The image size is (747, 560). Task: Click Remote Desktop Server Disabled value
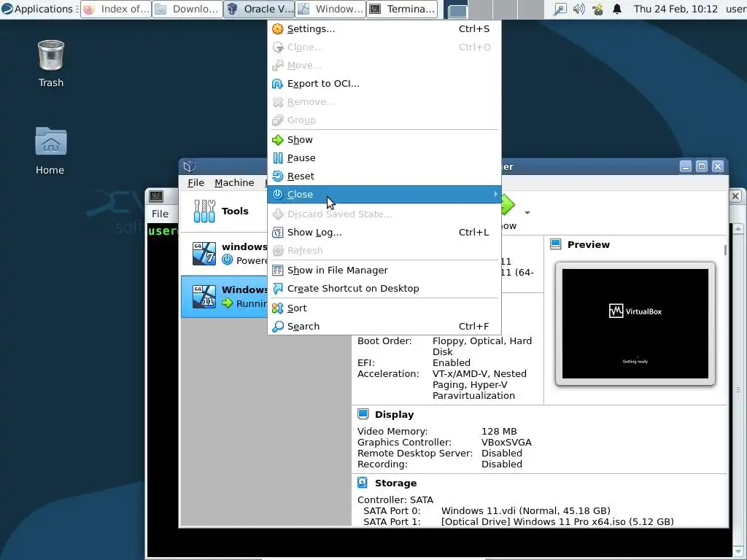click(502, 454)
